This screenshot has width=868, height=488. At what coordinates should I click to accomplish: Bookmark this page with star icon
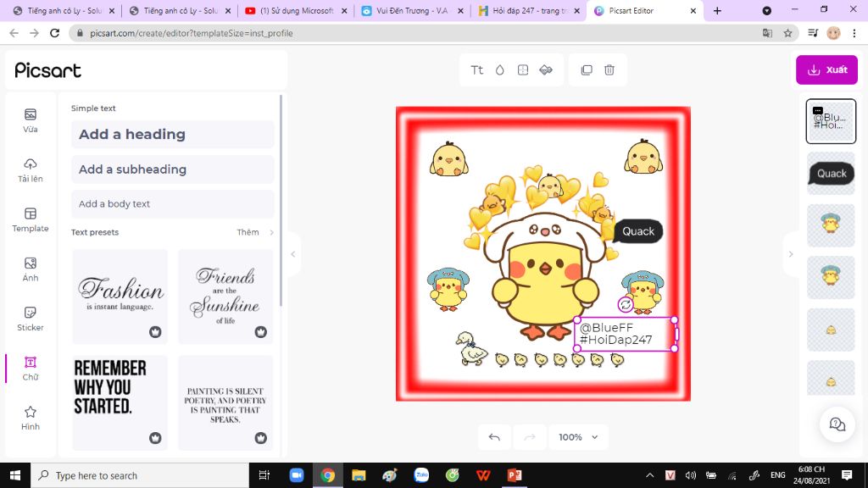click(x=787, y=33)
